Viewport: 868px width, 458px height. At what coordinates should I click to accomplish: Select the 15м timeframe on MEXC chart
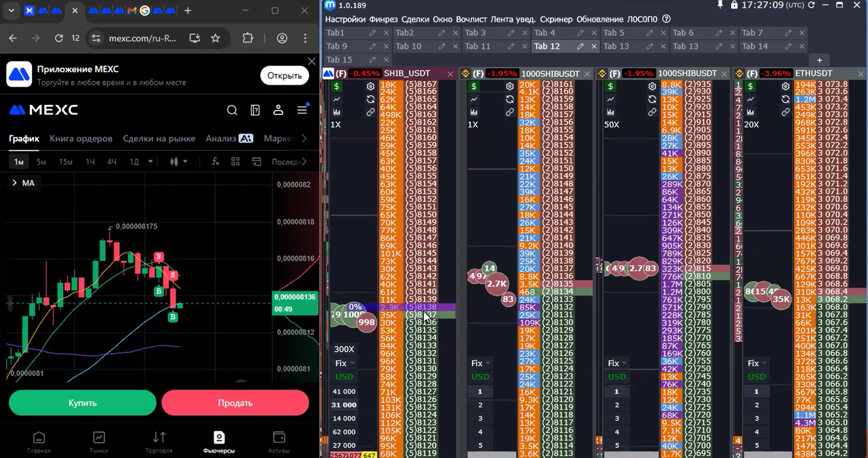[x=66, y=162]
